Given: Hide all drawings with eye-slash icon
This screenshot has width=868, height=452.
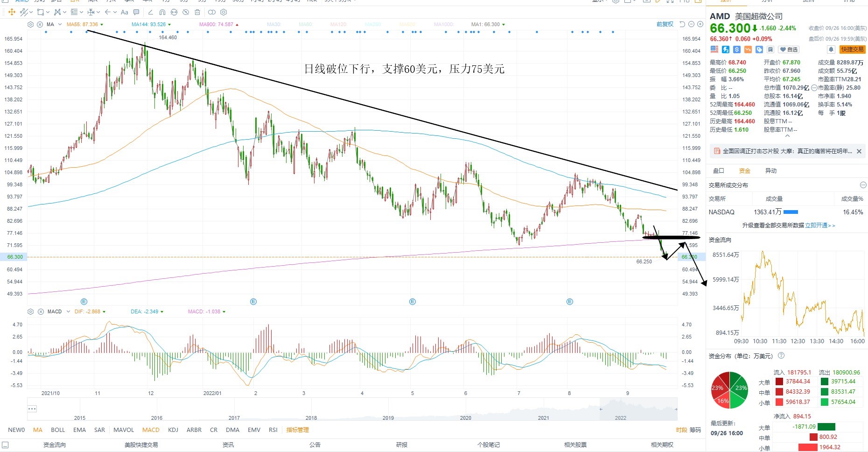Looking at the screenshot, I should coord(186,12).
